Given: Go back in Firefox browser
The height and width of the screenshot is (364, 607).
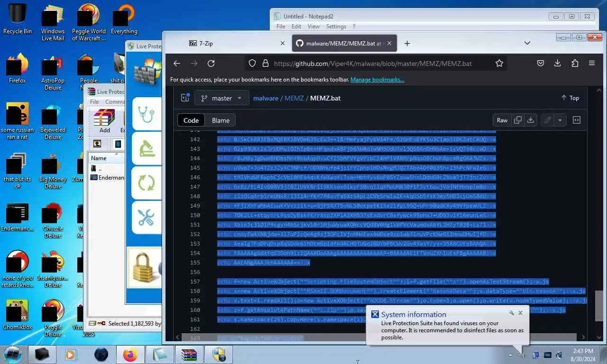Looking at the screenshot, I should coord(177,63).
